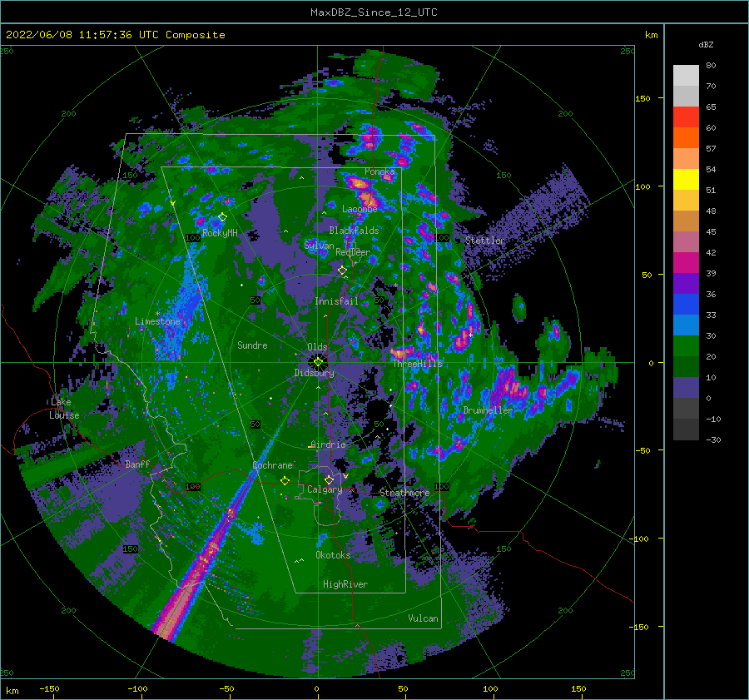Click the Okotoks town label

[x=333, y=554]
